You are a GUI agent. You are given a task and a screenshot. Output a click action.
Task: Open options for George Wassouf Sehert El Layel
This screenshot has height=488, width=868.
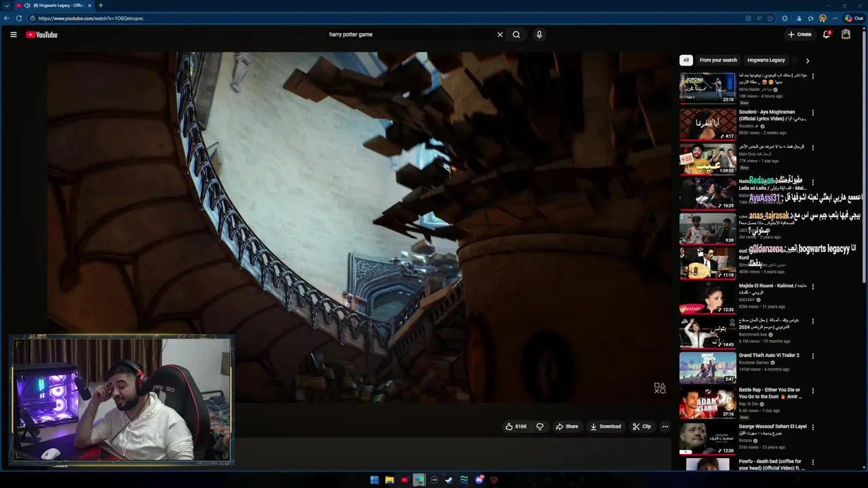pyautogui.click(x=813, y=428)
